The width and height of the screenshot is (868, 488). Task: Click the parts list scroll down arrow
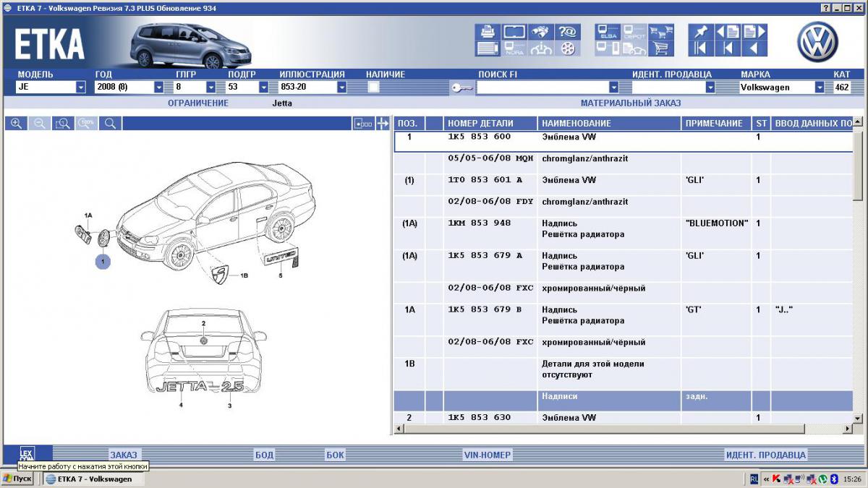(x=858, y=418)
